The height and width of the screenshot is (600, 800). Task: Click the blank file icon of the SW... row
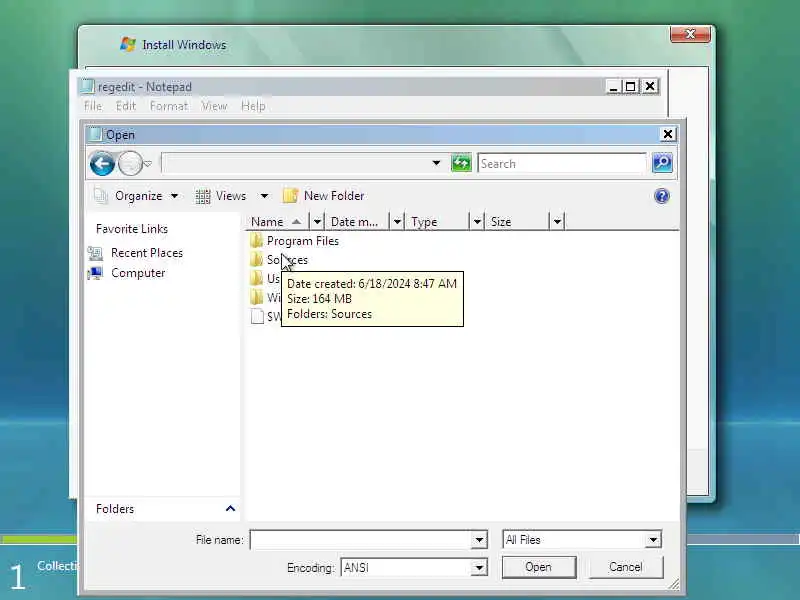pos(257,316)
